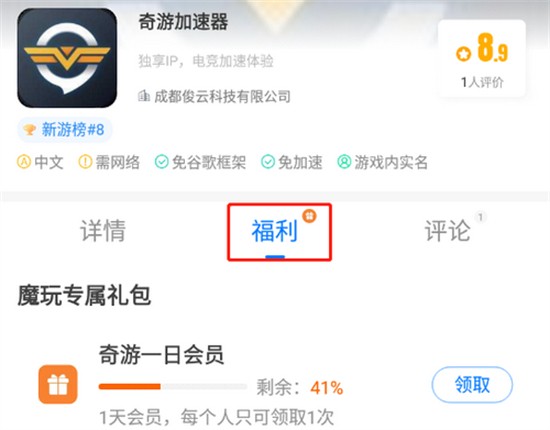Click the 需网络 warning icon
This screenshot has height=430, width=550.
85,162
